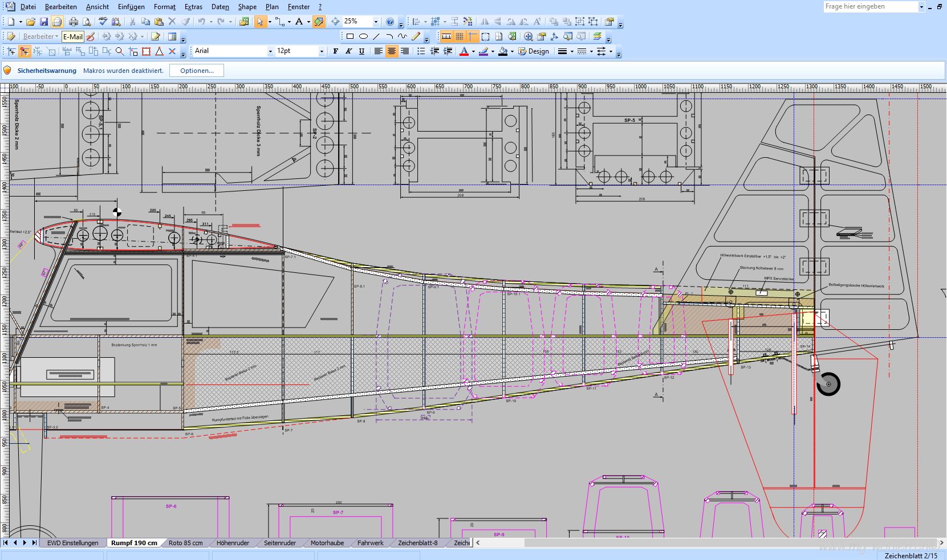Switch to Höhenruder sheet tab
Image resolution: width=947 pixels, height=560 pixels.
(233, 543)
